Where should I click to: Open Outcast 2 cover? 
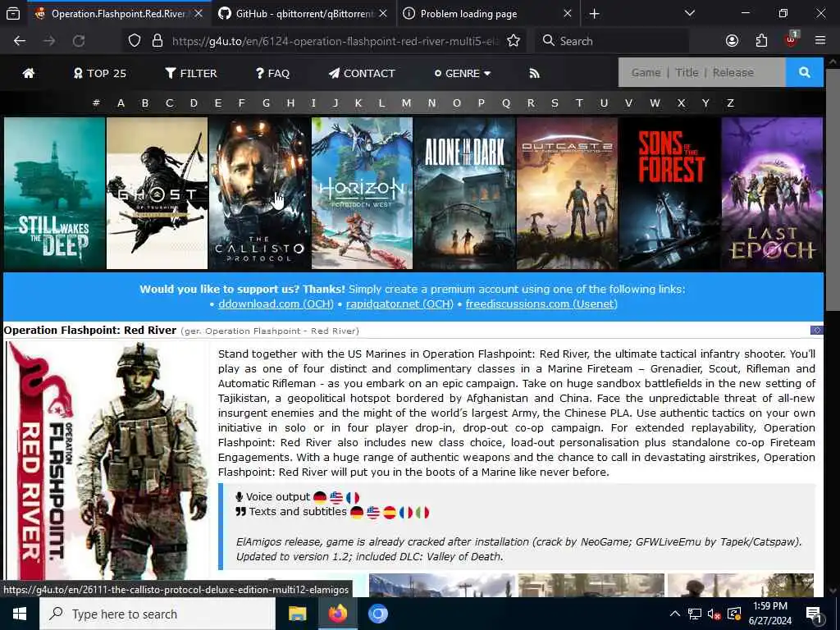click(x=567, y=193)
